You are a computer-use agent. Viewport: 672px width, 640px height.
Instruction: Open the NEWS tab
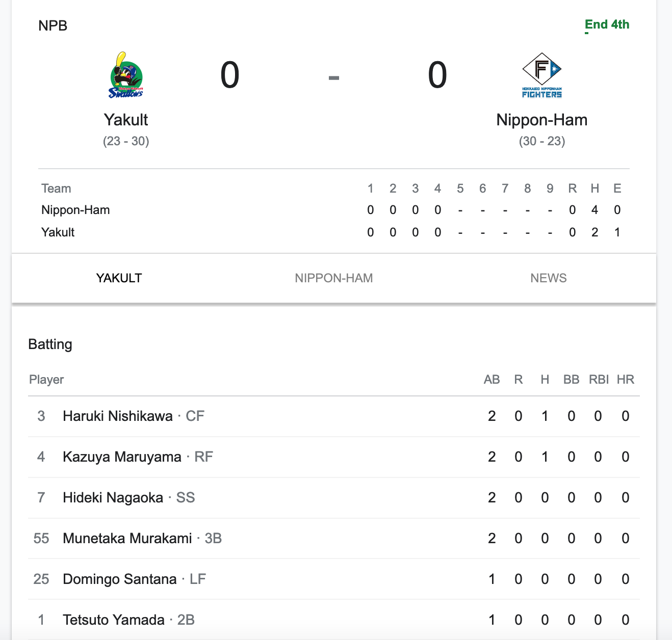click(x=549, y=278)
